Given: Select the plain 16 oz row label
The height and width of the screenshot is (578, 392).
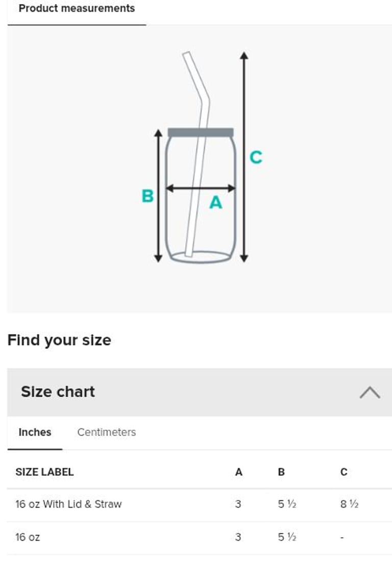Looking at the screenshot, I should coord(28,537).
